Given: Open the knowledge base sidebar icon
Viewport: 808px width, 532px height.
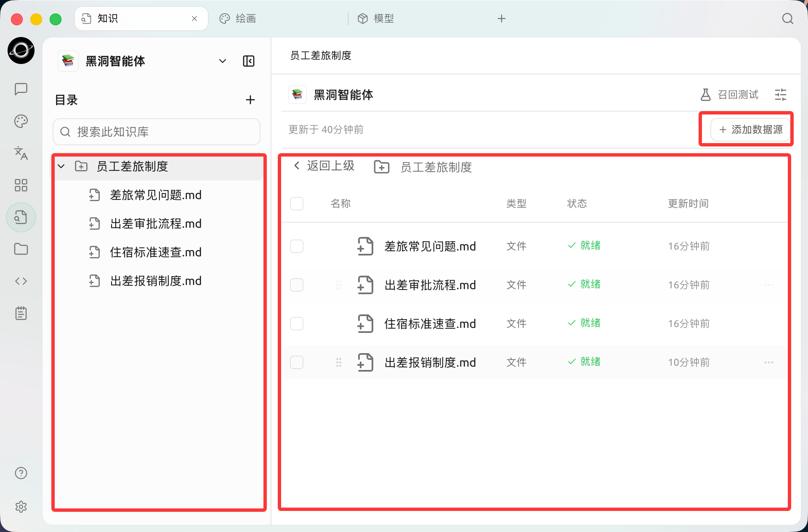Looking at the screenshot, I should (x=21, y=217).
